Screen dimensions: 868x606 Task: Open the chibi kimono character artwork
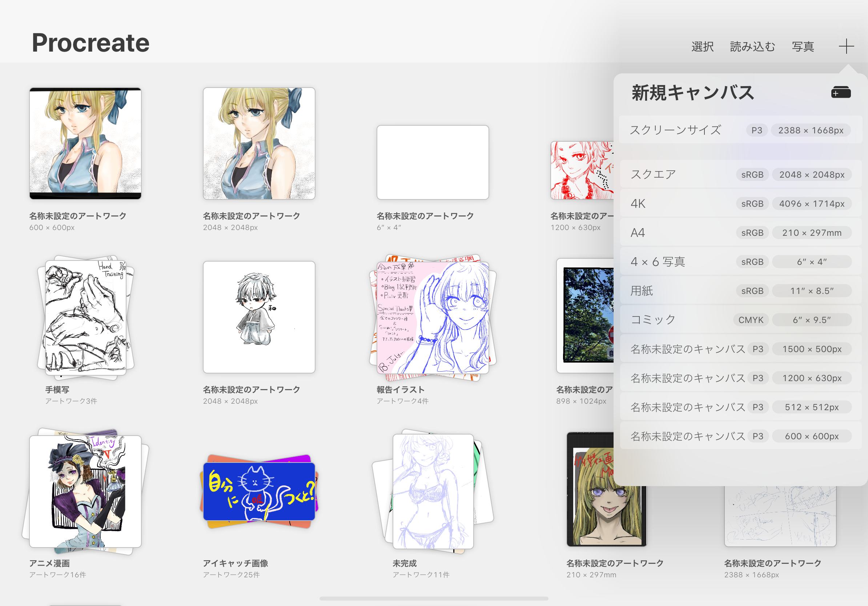coord(259,318)
